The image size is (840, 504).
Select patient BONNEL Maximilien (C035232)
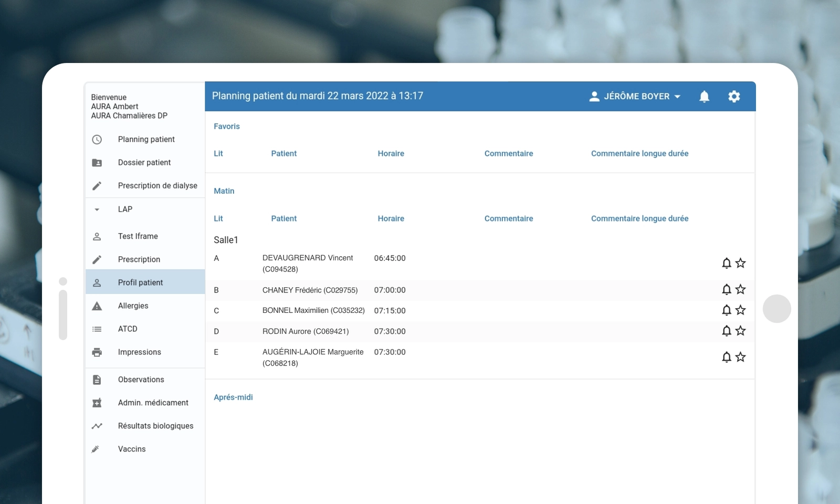tap(313, 311)
